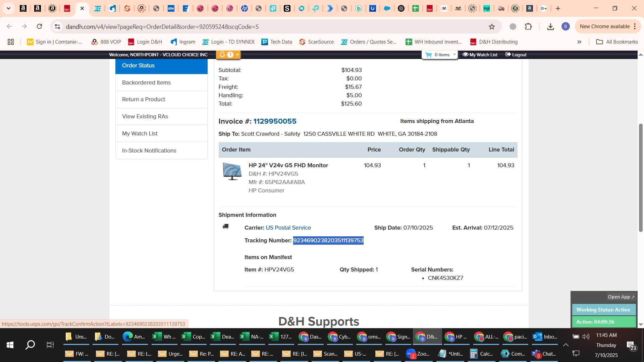Image resolution: width=644 pixels, height=362 pixels.
Task: Open the 888 VOIP bookmark
Action: 106,42
